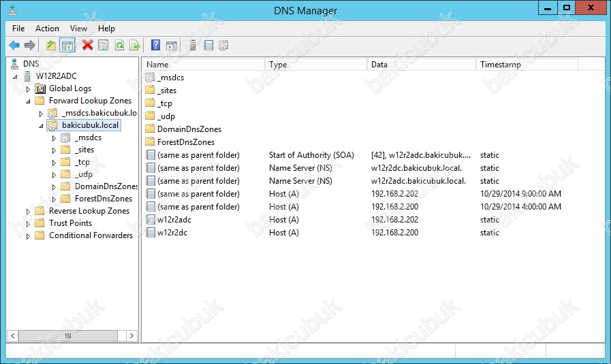Click the Export List toolbar icon

click(135, 46)
